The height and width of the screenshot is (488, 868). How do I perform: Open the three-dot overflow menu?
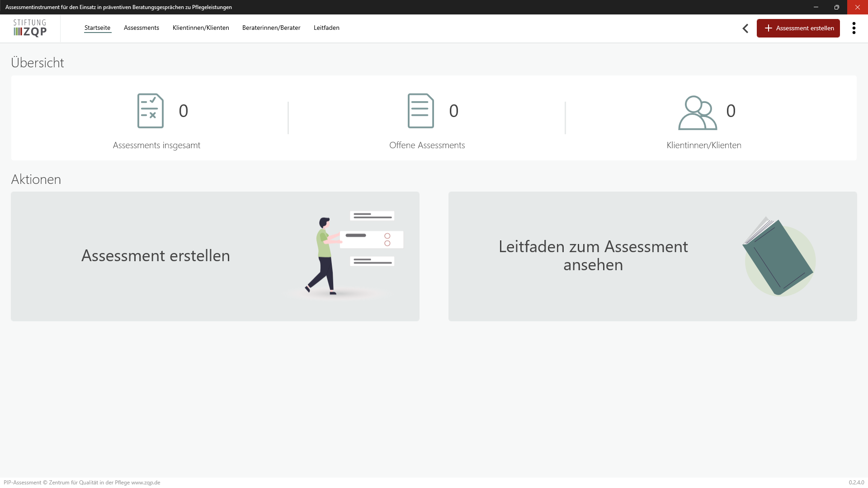click(854, 28)
